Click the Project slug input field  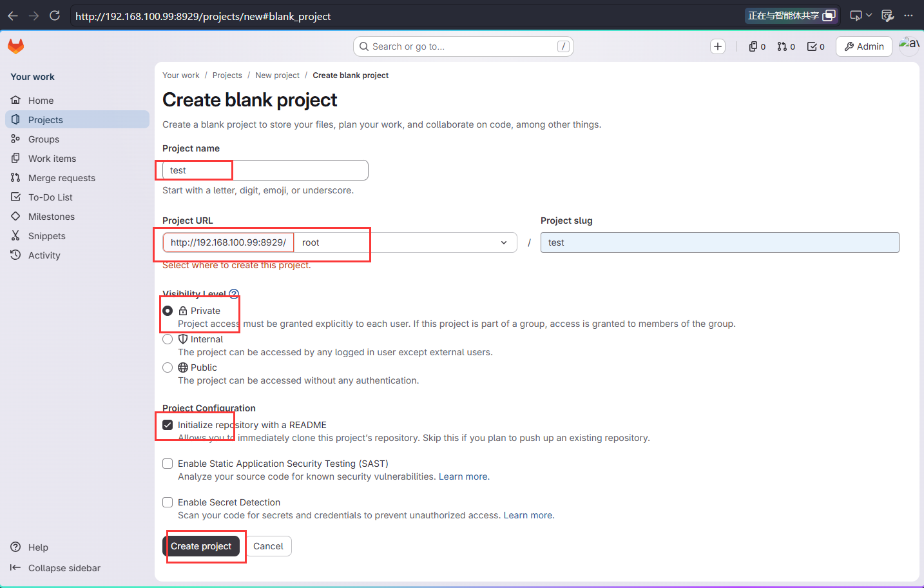[x=720, y=242]
